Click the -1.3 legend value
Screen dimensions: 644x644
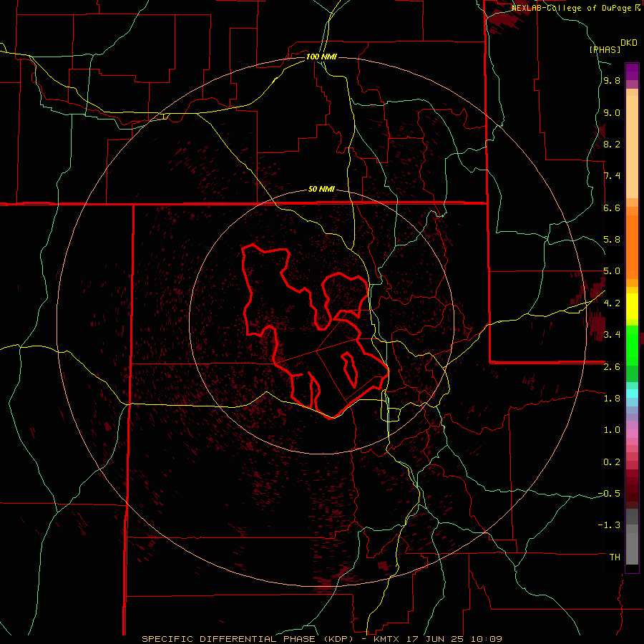[x=609, y=525]
